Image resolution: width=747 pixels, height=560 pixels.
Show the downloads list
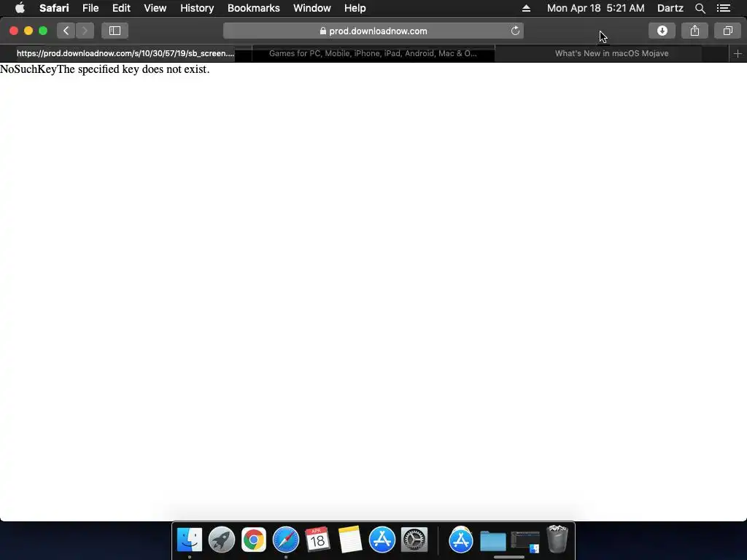[x=662, y=31]
